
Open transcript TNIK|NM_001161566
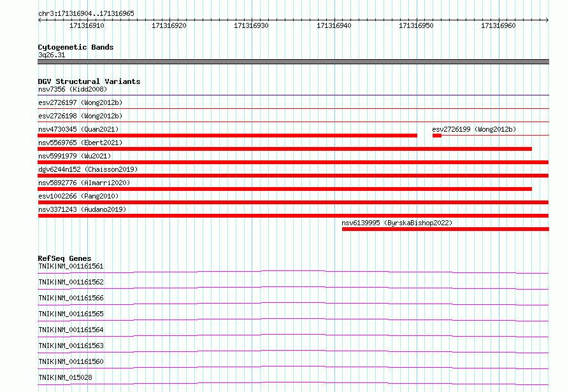[x=71, y=298]
